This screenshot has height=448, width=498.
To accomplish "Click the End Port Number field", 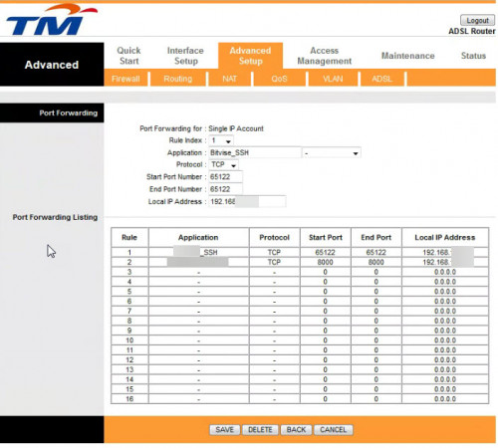I will tap(225, 189).
